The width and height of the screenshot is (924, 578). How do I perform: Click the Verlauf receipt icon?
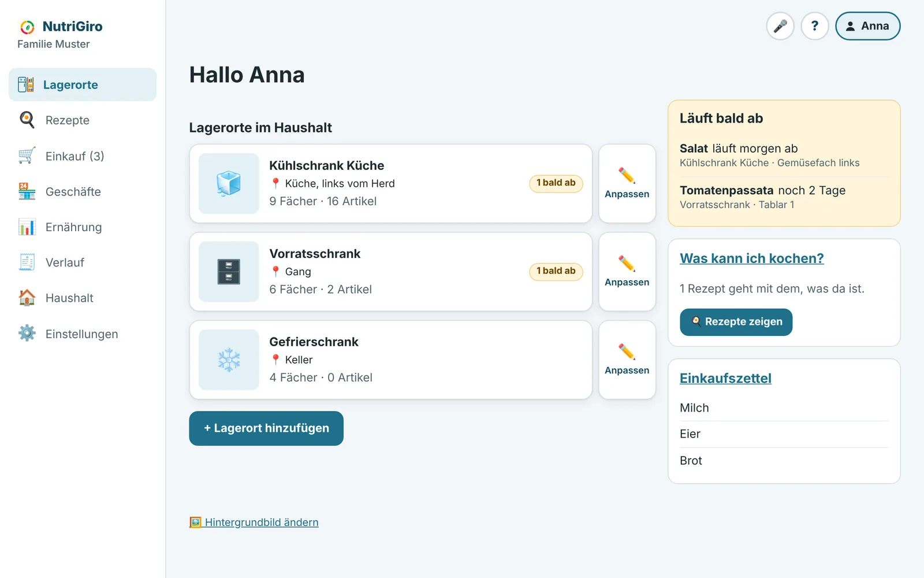click(27, 262)
